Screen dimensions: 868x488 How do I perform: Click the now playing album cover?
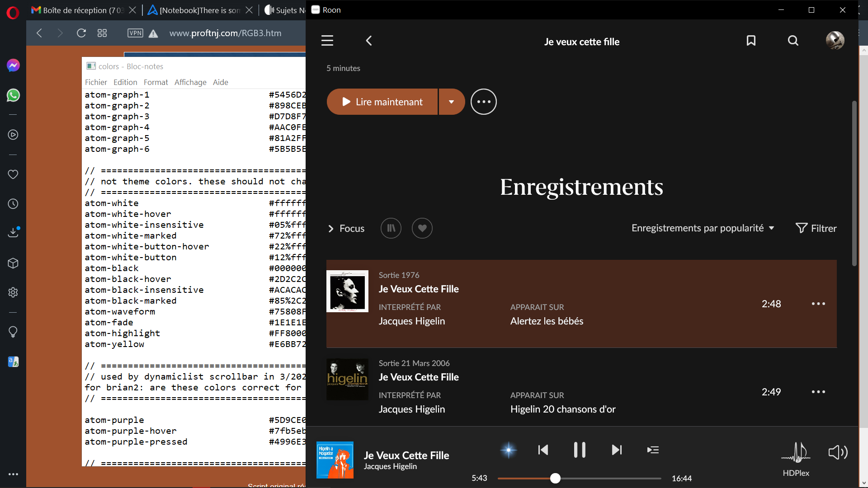[x=335, y=460]
